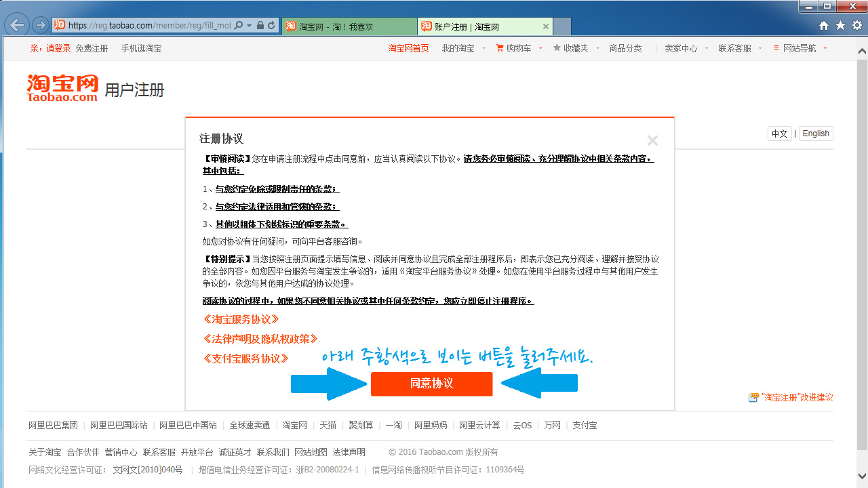Click the search magnifier in address bar
The width and height of the screenshot is (868, 488).
click(x=240, y=26)
